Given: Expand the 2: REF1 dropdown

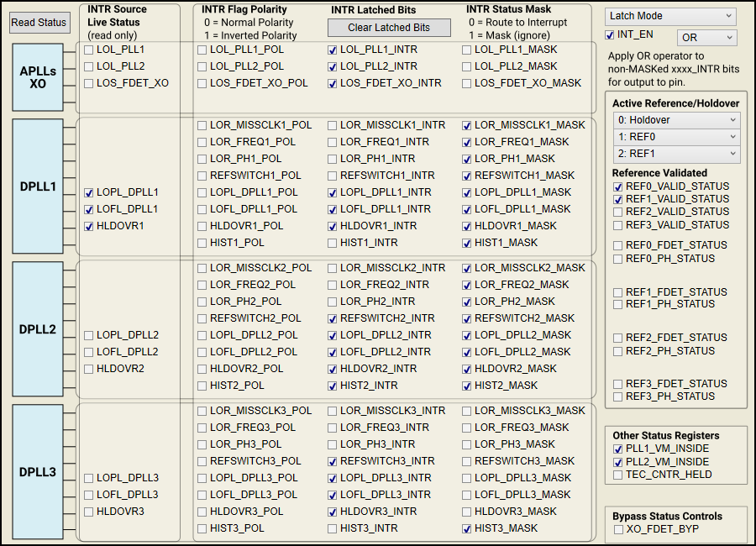Looking at the screenshot, I should tap(675, 154).
